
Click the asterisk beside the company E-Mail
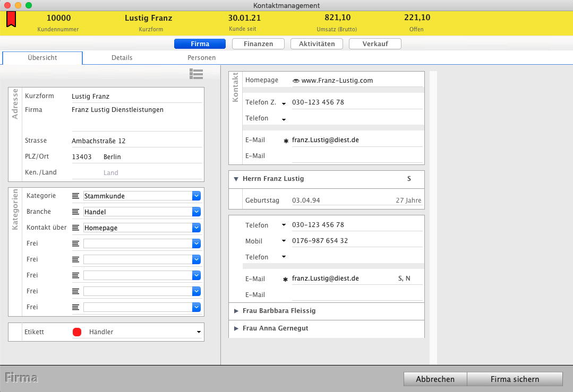[x=286, y=141]
